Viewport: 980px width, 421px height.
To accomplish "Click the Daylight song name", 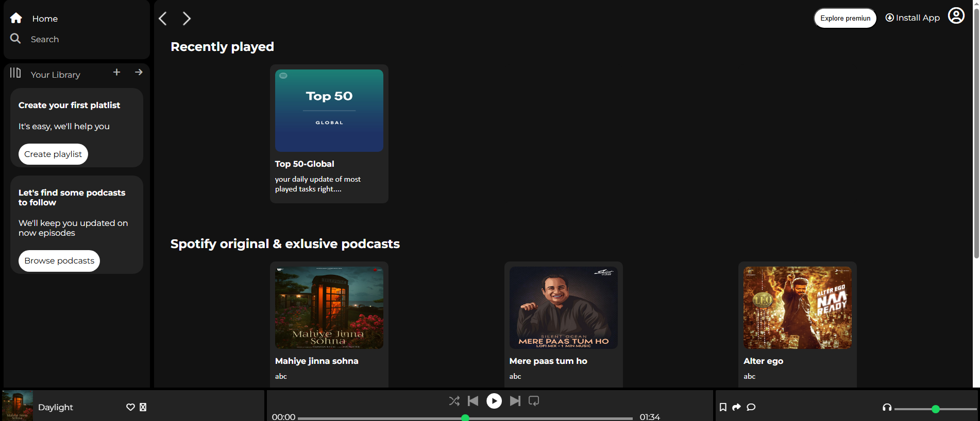I will point(56,407).
